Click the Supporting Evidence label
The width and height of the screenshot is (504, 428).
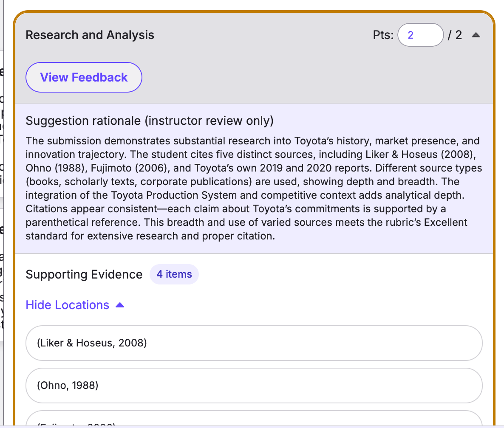click(84, 275)
